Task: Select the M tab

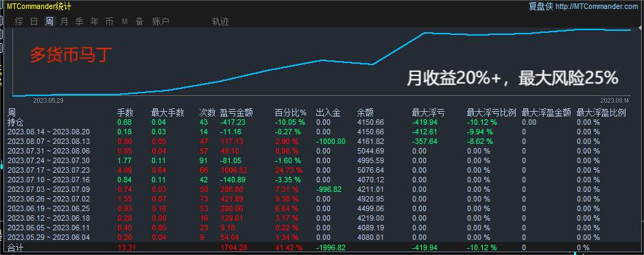Action: pyautogui.click(x=124, y=22)
